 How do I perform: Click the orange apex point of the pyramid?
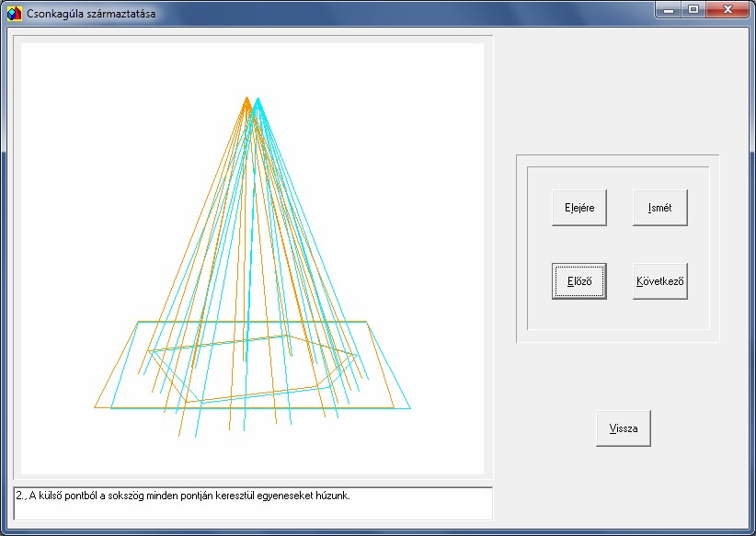click(x=247, y=98)
